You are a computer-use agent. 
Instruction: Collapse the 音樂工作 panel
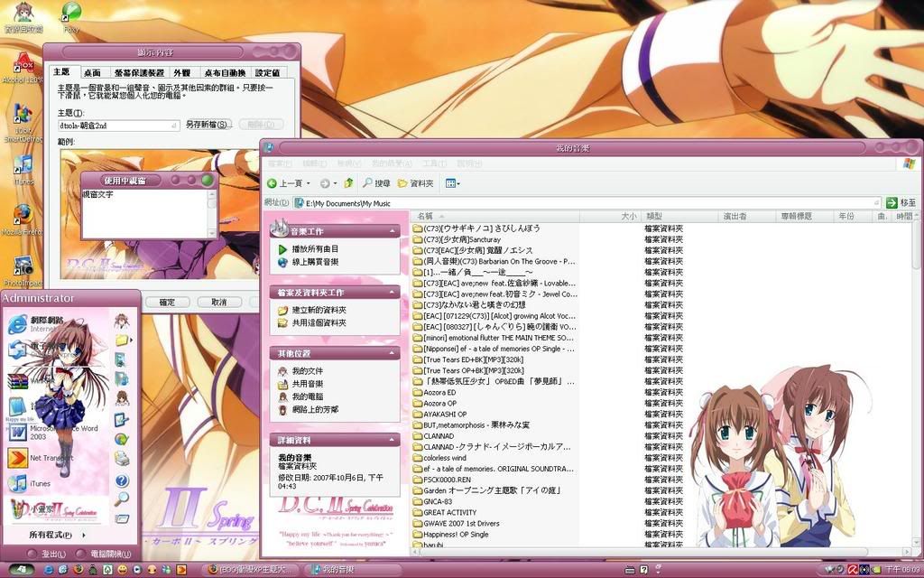(x=392, y=232)
